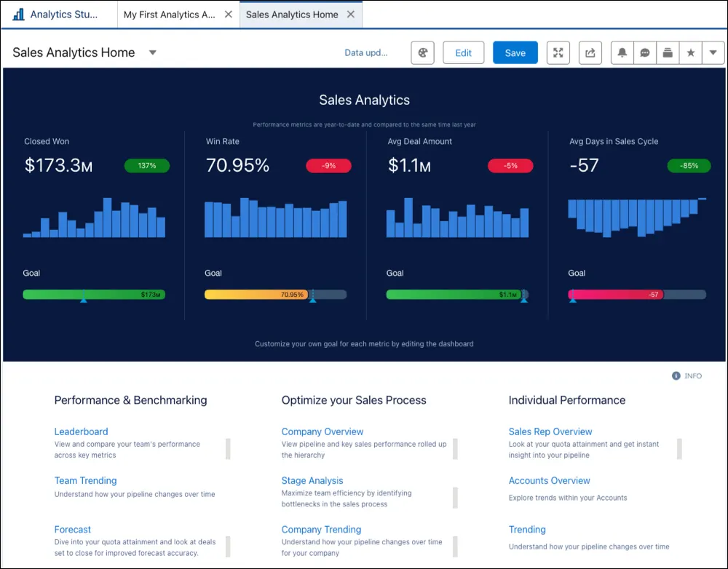Image resolution: width=728 pixels, height=569 pixels.
Task: Open the Analytics Studio home tab
Action: 59,15
